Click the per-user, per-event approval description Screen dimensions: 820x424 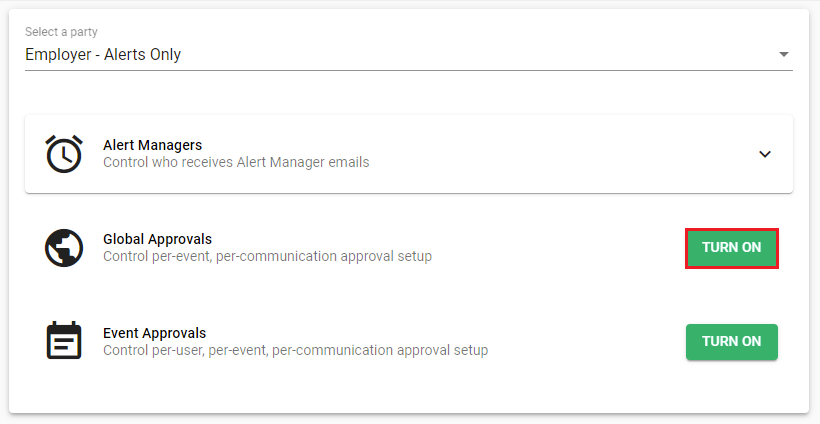point(295,350)
